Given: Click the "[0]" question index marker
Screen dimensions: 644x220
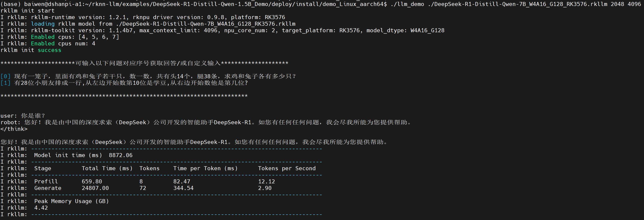Looking at the screenshot, I should [x=6, y=76].
